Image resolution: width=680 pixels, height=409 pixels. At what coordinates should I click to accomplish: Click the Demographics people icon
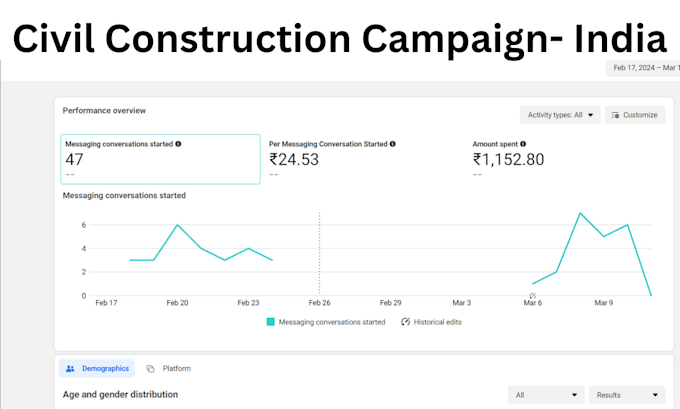pos(70,369)
